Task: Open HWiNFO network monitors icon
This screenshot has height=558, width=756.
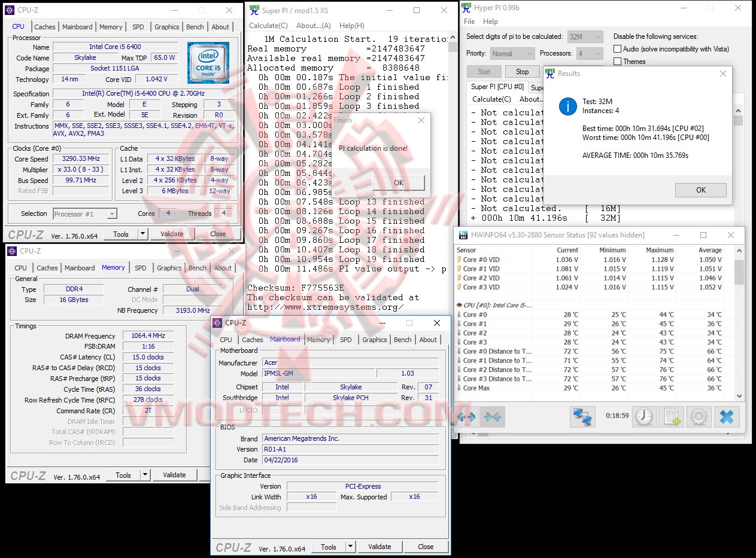Action: [582, 416]
